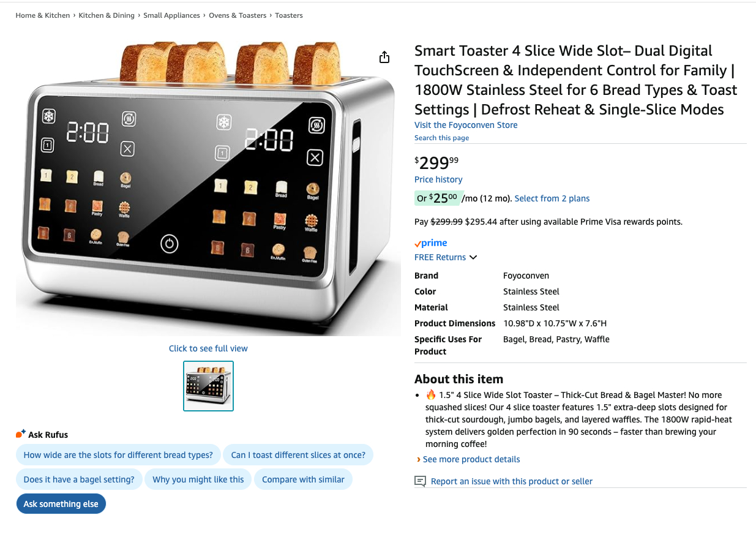Click the Rufus sparkle icon
Image resolution: width=756 pixels, height=548 pixels.
click(x=21, y=434)
